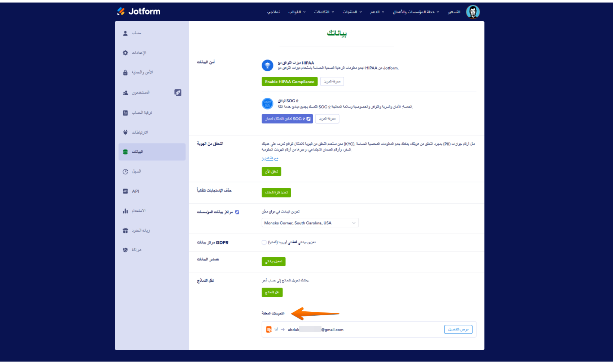This screenshot has width=613, height=364.
Task: Click the Usage bar chart icon
Action: 125,211
